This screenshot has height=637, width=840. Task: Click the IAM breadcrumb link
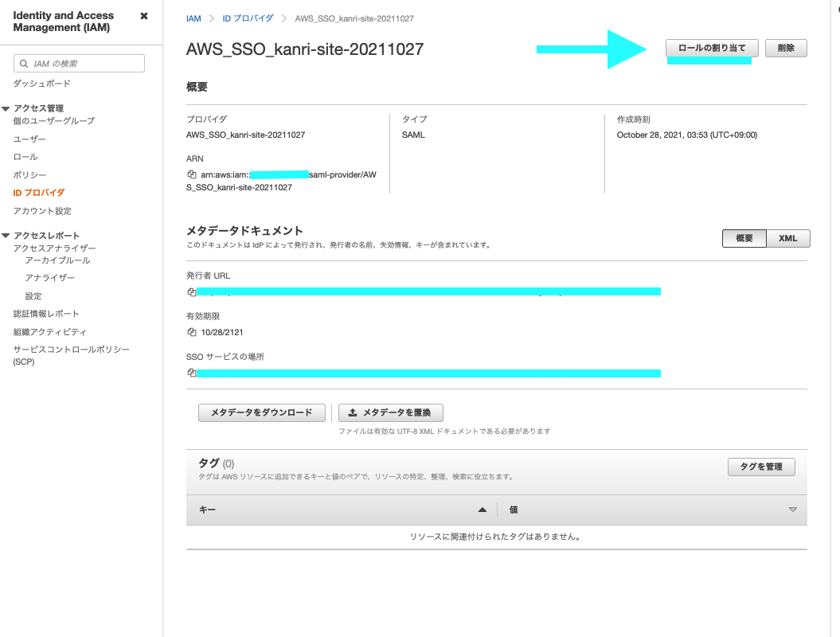(x=193, y=19)
